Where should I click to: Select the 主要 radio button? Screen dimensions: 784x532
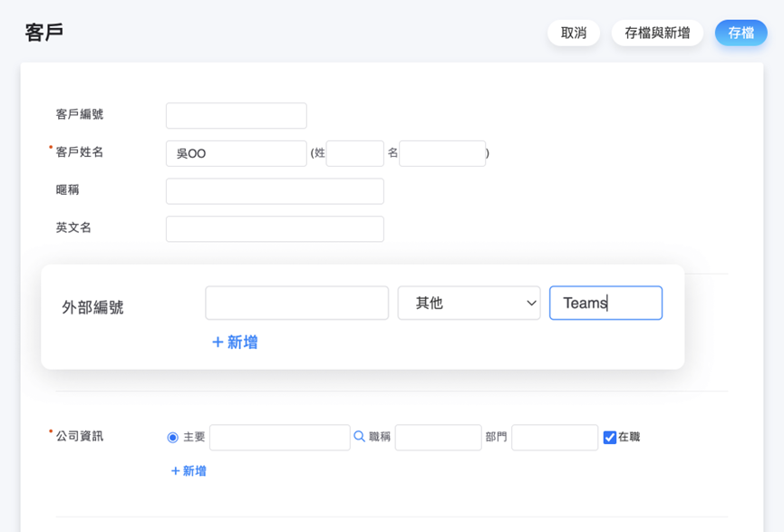click(173, 438)
